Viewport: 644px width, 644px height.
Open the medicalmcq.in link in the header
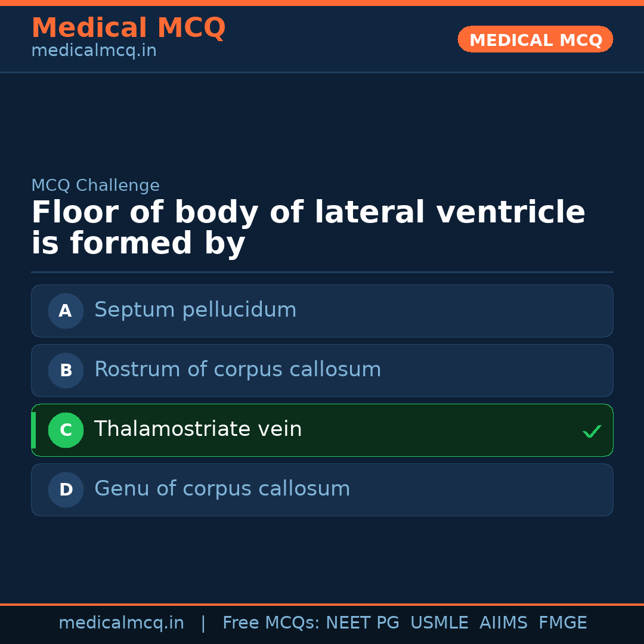pos(94,50)
